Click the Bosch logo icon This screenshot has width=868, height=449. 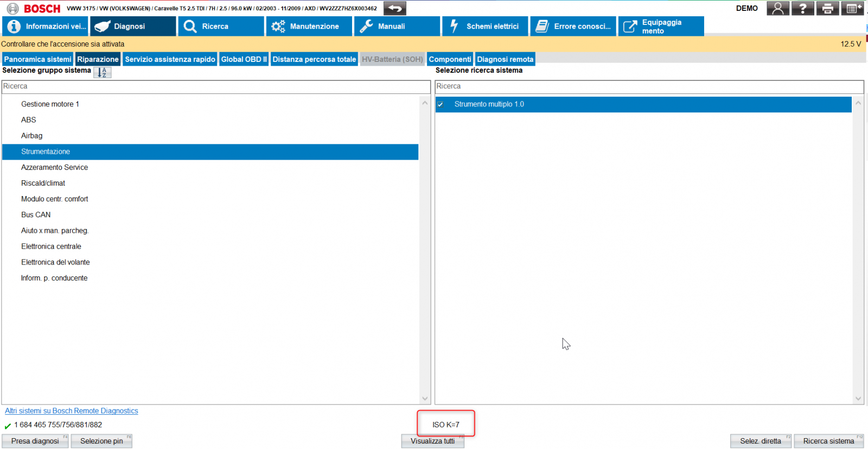pyautogui.click(x=12, y=8)
